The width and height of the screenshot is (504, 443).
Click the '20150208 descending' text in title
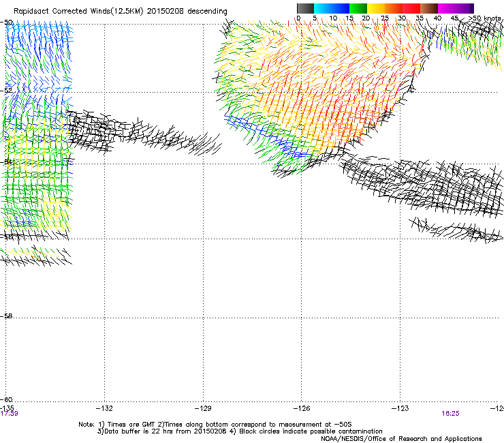point(187,12)
